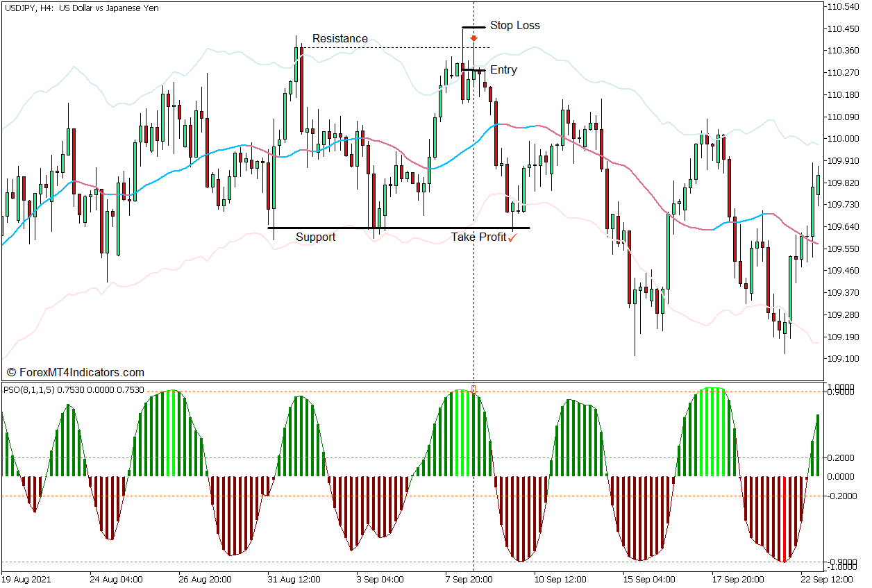
Task: Click the red Stop Loss arrow marker
Action: [x=473, y=38]
